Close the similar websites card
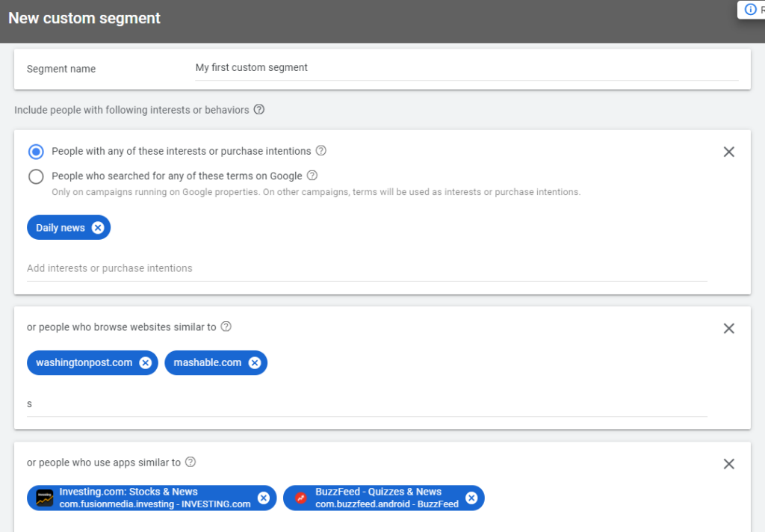The height and width of the screenshot is (532, 765). [729, 328]
